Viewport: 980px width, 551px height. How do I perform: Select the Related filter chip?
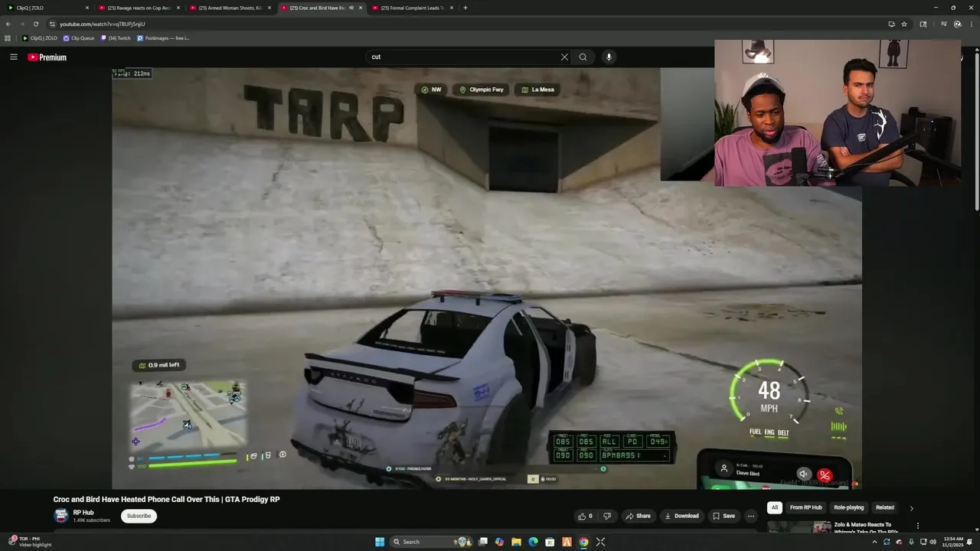[x=885, y=507]
